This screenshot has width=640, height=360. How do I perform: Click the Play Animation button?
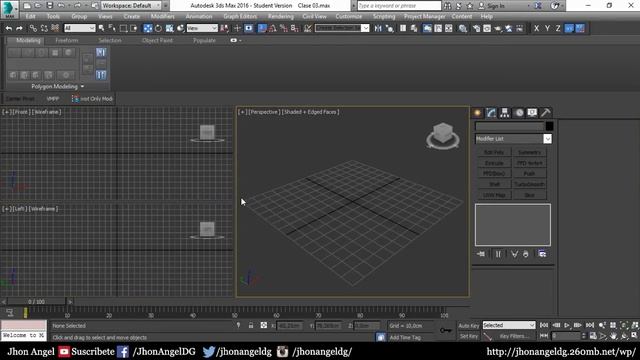567,325
